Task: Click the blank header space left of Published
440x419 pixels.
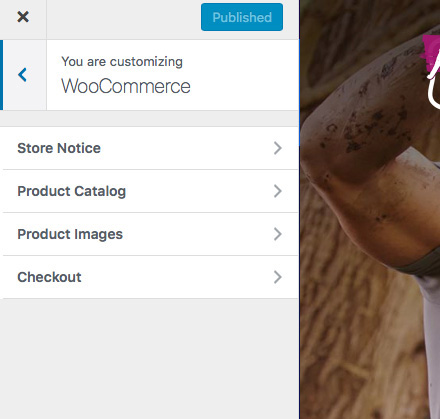Action: (123, 19)
